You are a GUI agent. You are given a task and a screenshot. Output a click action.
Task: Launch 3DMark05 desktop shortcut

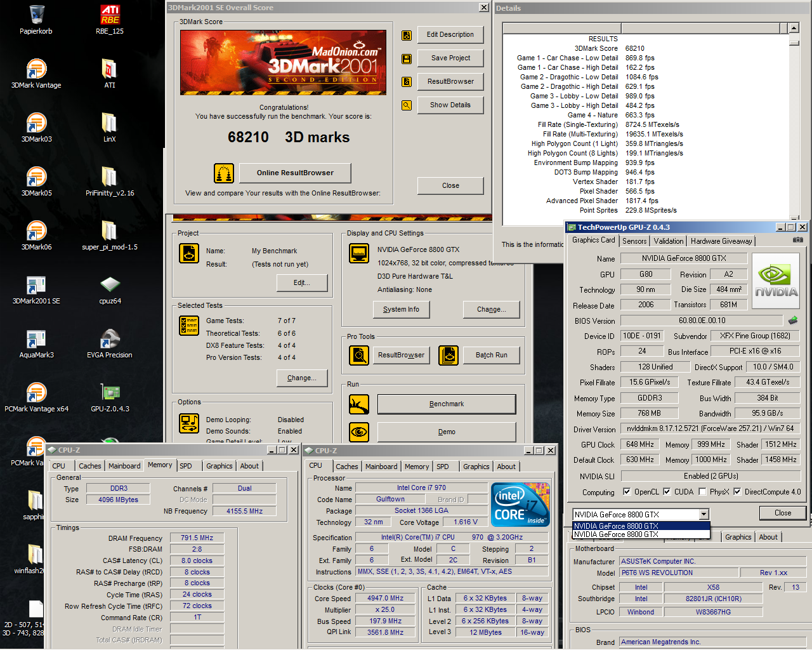tap(36, 182)
